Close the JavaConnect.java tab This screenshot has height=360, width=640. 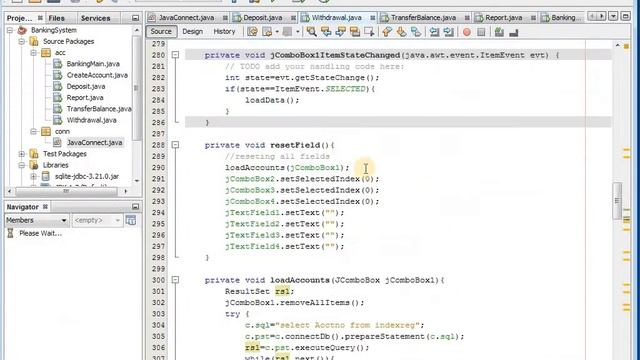click(225, 18)
